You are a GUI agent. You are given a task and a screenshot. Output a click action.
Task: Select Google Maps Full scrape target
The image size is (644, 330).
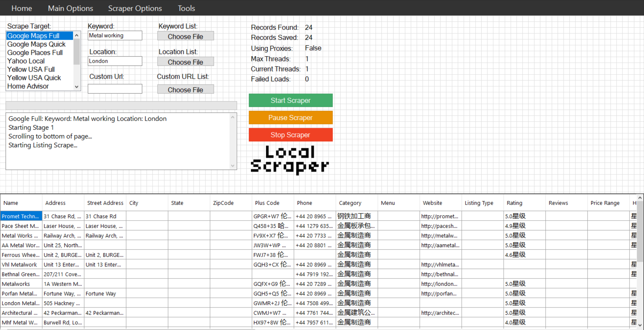[x=40, y=36]
